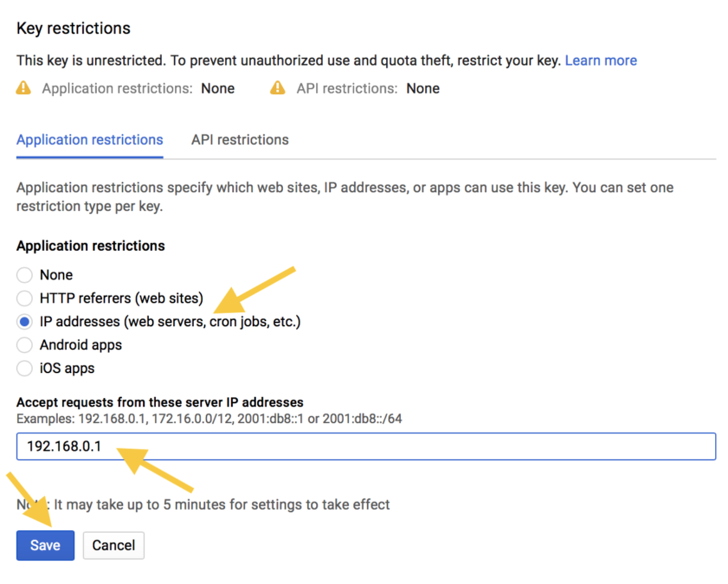728x584 pixels.
Task: Cancel the restriction changes
Action: click(113, 545)
